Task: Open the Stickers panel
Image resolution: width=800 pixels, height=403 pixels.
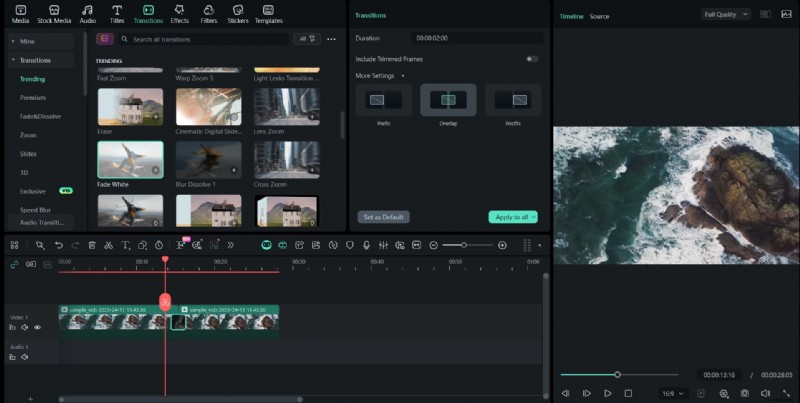Action: 238,13
